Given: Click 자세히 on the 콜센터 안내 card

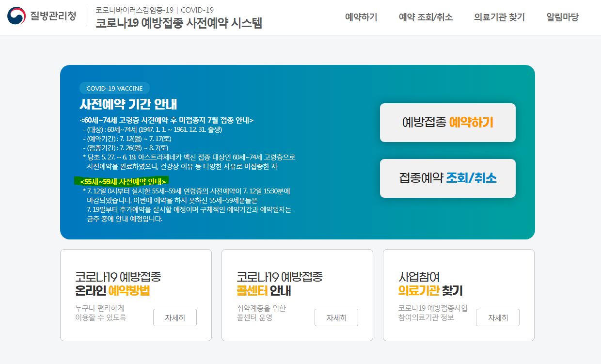Looking at the screenshot, I should point(336,318).
